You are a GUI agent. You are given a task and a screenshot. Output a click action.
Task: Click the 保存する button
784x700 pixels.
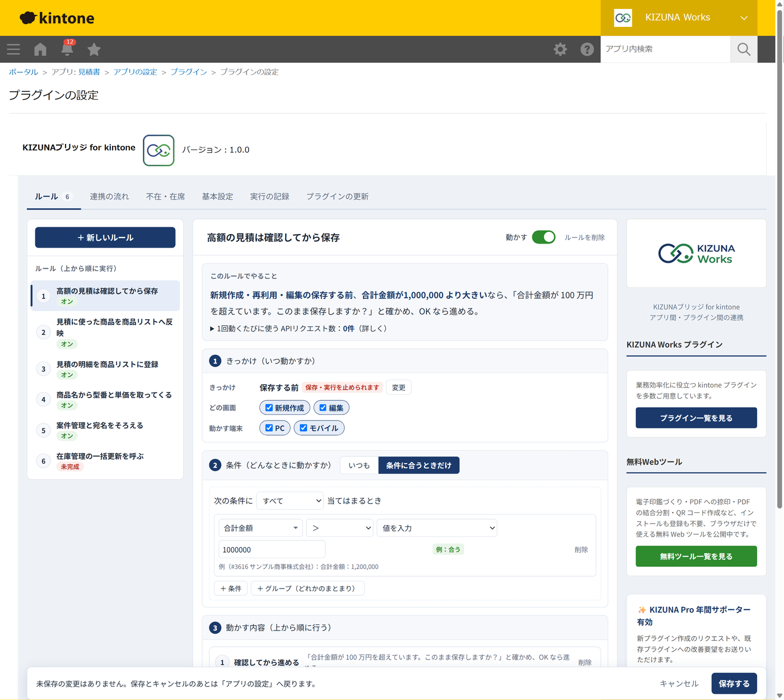(x=734, y=684)
